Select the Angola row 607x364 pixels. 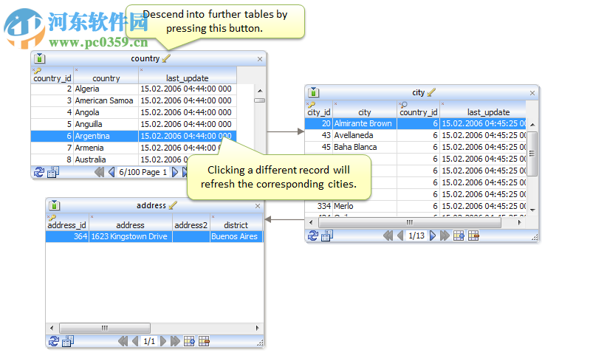(x=134, y=112)
